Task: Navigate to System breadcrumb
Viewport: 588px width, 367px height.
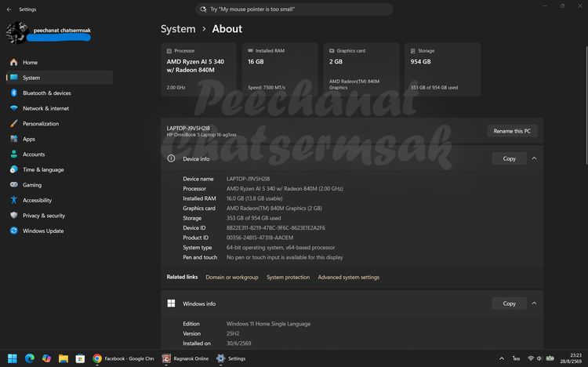Action: [178, 29]
